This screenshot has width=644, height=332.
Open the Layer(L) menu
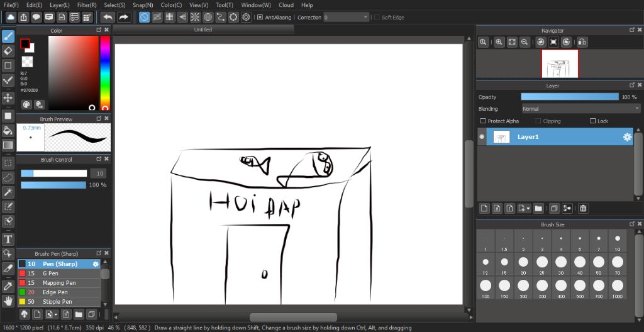pyautogui.click(x=60, y=5)
